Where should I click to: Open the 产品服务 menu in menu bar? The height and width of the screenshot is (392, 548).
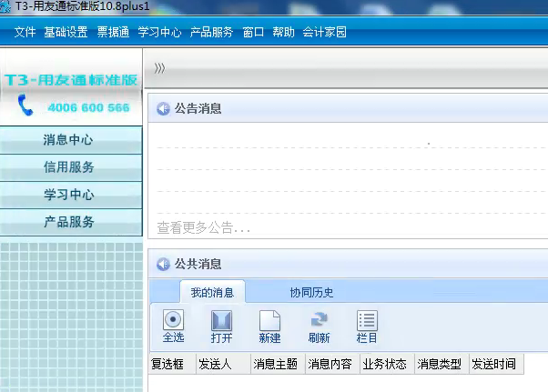[x=211, y=32]
